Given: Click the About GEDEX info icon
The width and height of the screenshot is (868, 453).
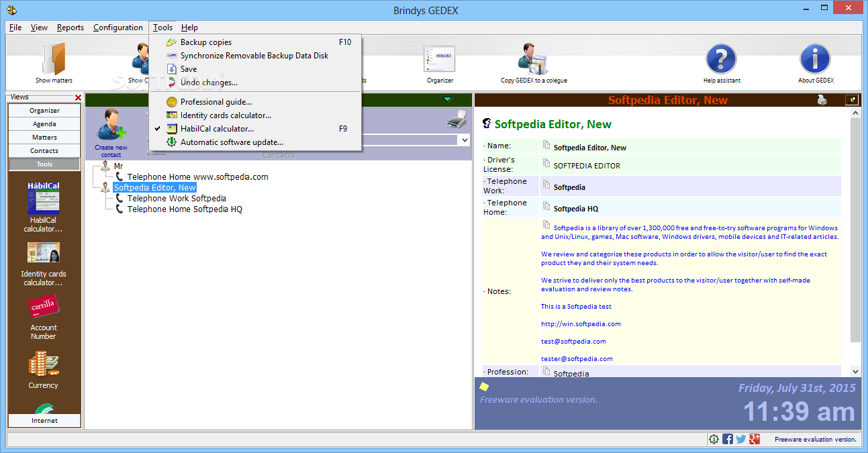Looking at the screenshot, I should click(816, 60).
